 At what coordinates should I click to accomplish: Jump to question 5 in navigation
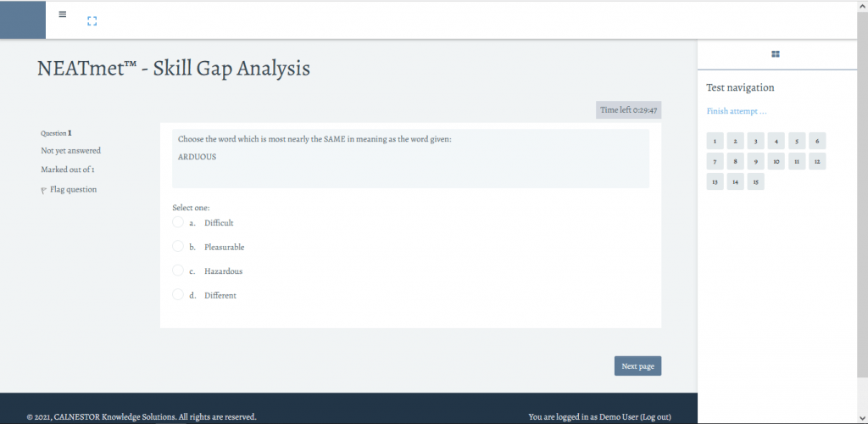797,141
